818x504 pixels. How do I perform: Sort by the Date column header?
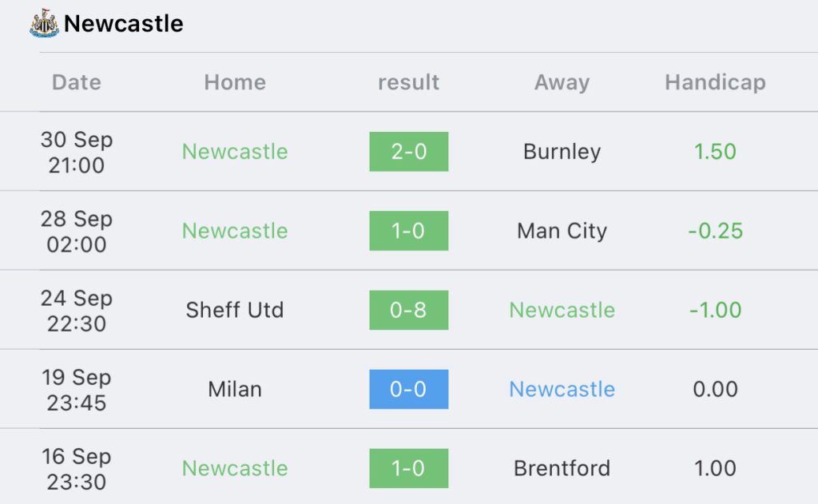coord(77,82)
